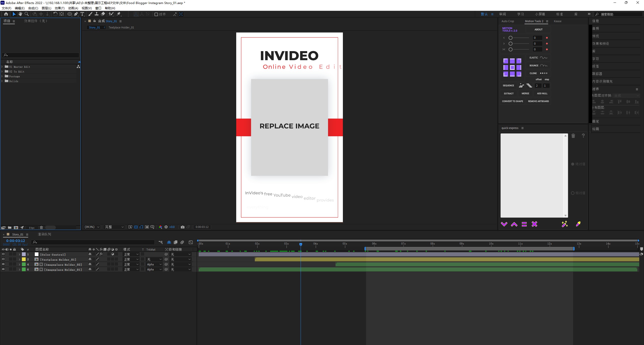Select the Type text tool
This screenshot has height=345, width=644.
tap(82, 14)
